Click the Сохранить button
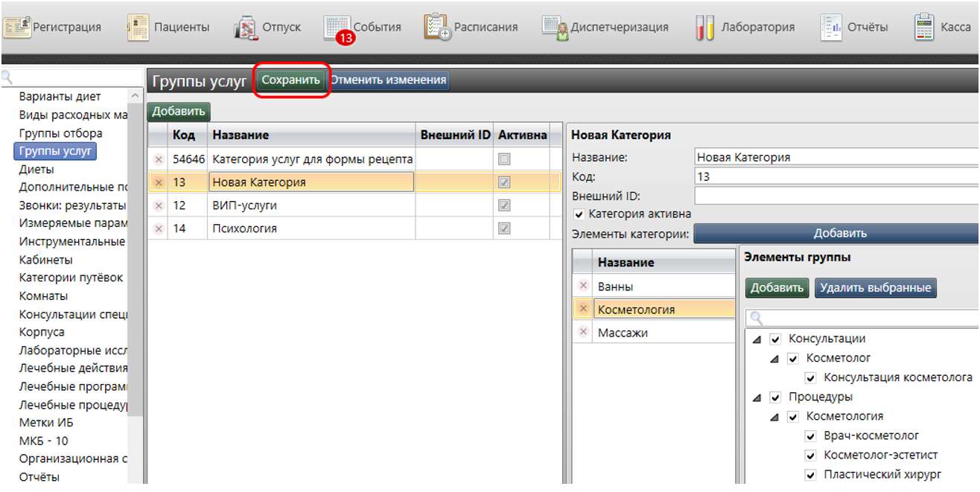 click(x=291, y=80)
